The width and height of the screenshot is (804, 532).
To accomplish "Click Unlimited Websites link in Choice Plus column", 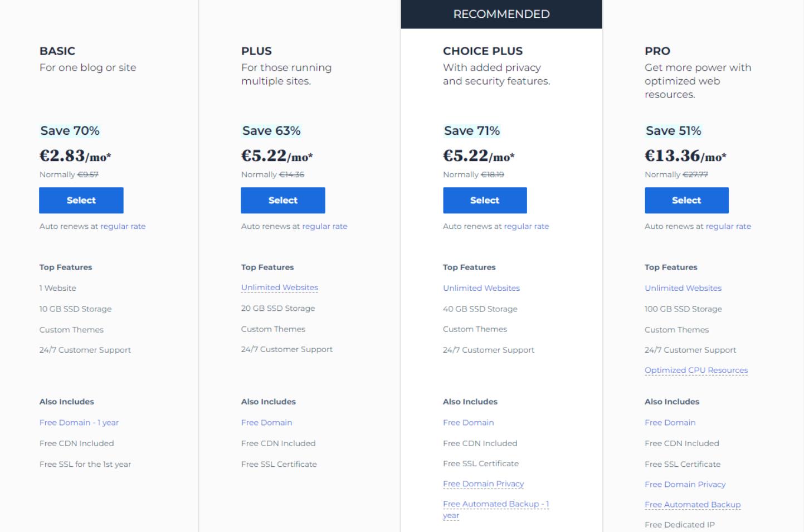I will [481, 288].
